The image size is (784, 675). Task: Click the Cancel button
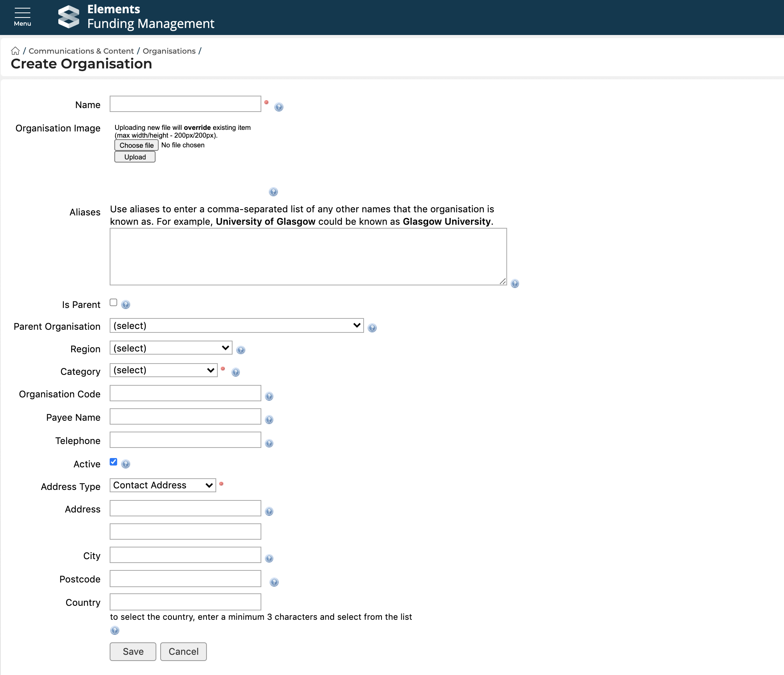click(183, 652)
